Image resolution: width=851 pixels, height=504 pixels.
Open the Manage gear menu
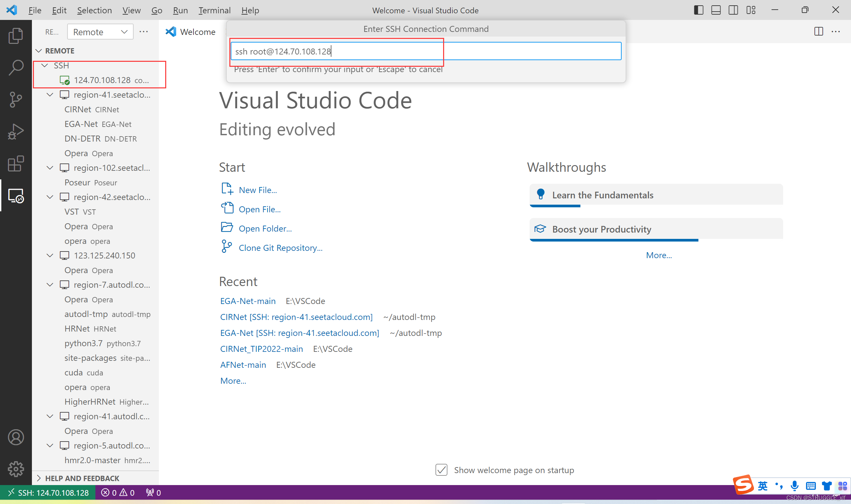coord(16,469)
